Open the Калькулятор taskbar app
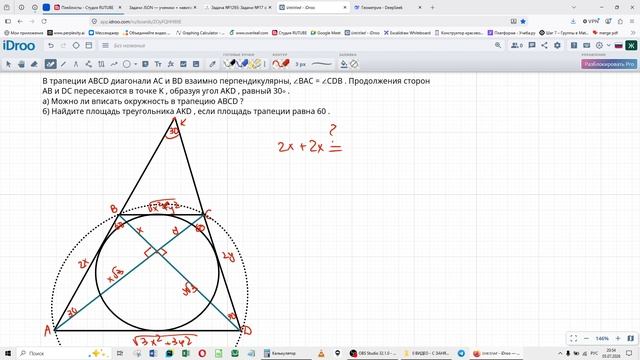Viewport: 640px width, 360px height. [280, 353]
